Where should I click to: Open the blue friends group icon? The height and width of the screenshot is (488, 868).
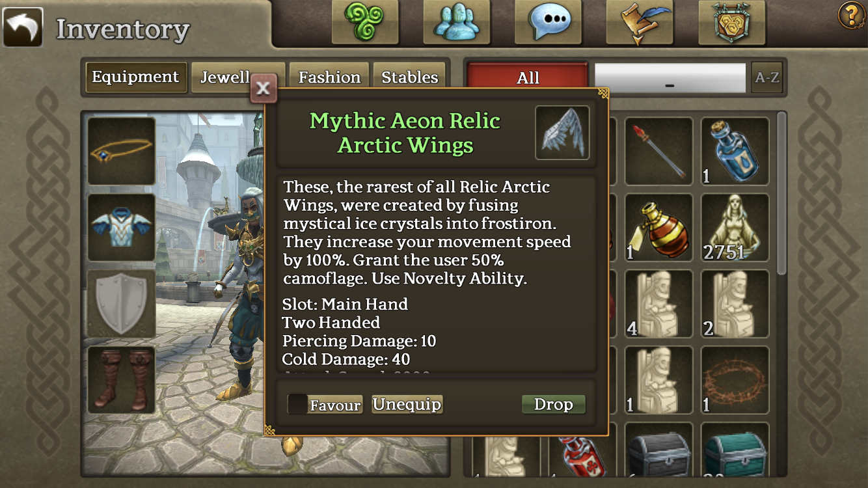[456, 22]
